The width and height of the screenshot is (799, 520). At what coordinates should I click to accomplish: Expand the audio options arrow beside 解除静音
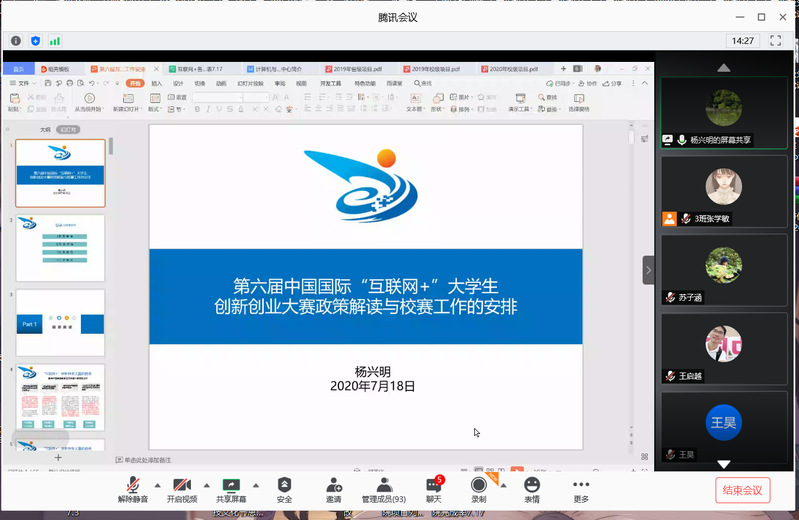coord(156,485)
